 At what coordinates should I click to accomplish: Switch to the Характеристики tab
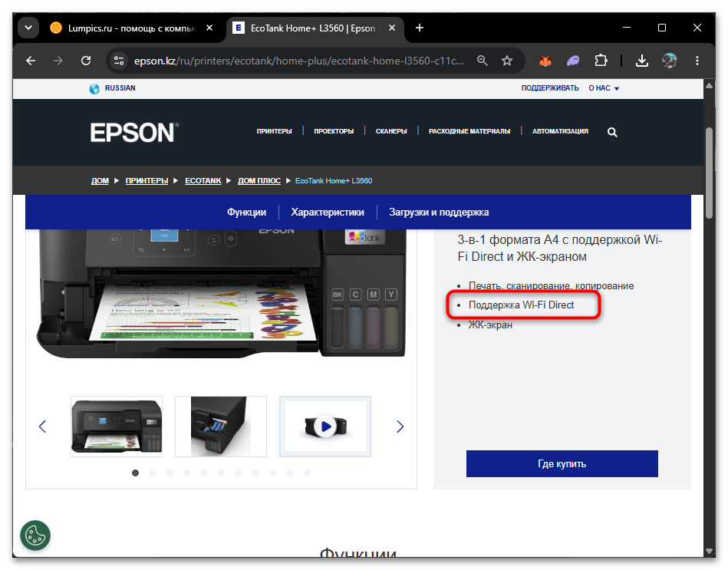pos(328,213)
